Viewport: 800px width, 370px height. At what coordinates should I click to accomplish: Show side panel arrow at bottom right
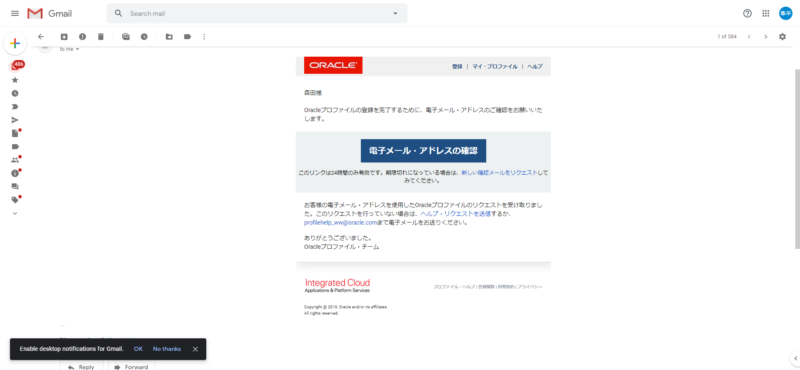point(794,358)
